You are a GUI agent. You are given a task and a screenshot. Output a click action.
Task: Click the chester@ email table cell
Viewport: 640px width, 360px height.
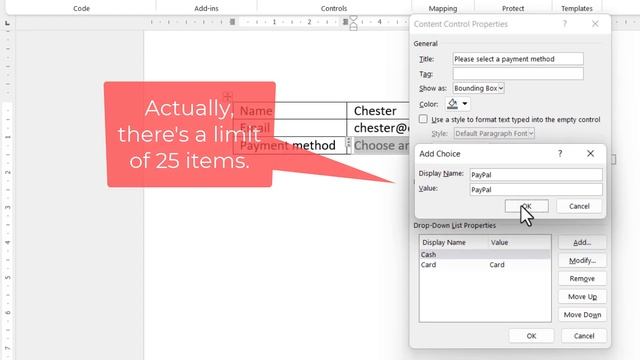(x=378, y=128)
